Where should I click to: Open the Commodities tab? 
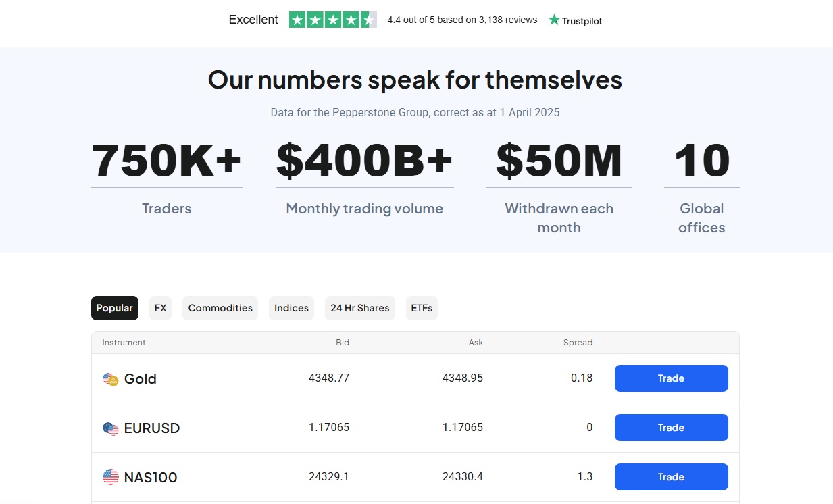point(220,308)
